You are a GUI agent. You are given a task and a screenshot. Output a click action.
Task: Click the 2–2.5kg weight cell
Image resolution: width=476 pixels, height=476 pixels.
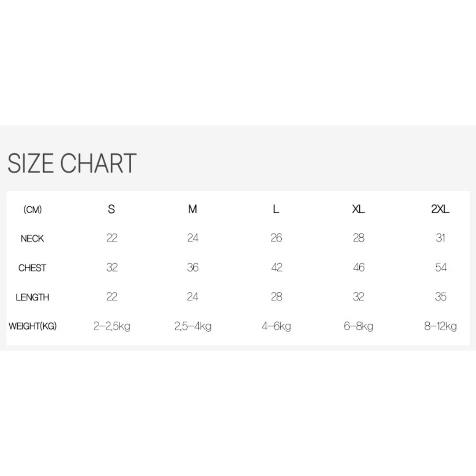pyautogui.click(x=112, y=327)
